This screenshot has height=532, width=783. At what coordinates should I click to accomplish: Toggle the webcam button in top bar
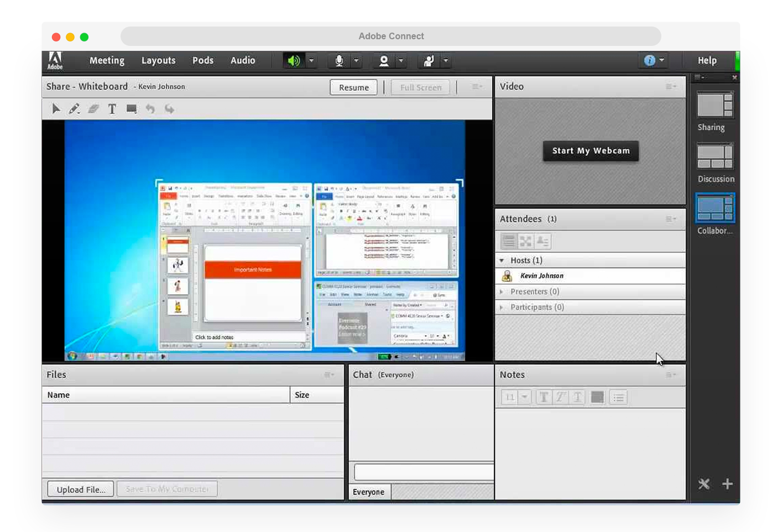384,61
